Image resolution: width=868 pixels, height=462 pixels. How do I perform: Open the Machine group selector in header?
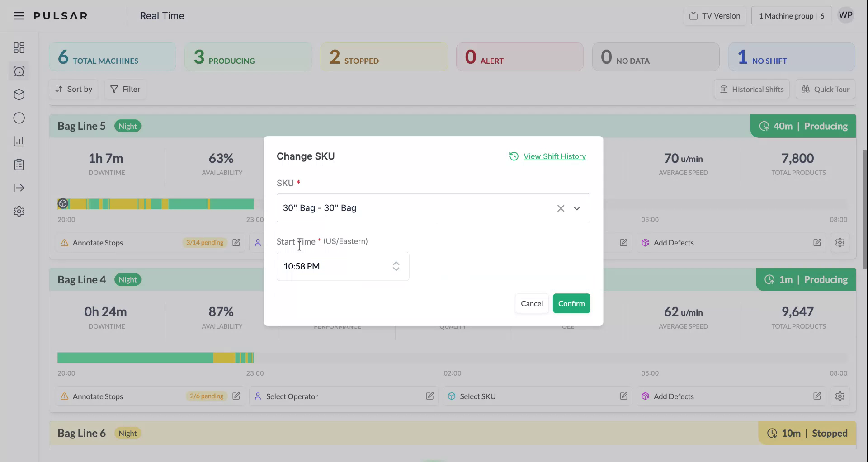point(791,15)
